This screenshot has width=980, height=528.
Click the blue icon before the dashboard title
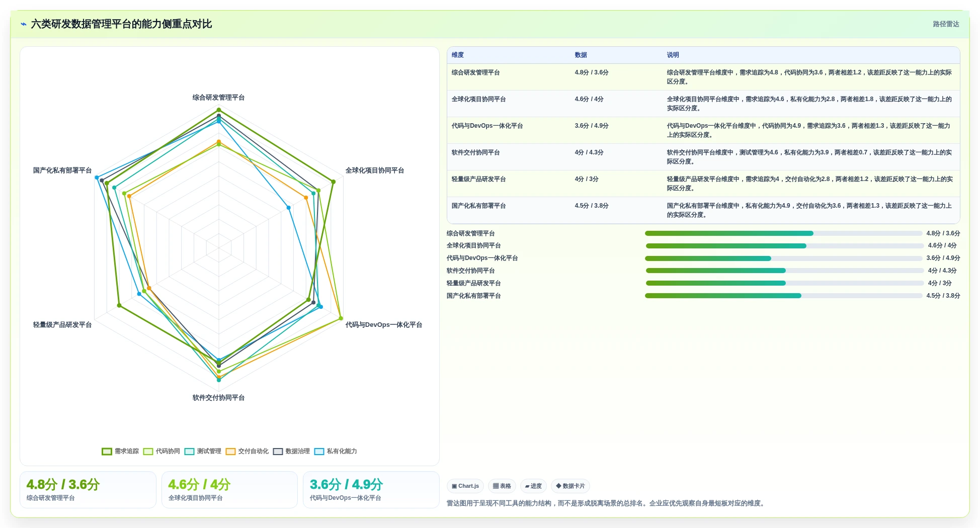coord(24,24)
